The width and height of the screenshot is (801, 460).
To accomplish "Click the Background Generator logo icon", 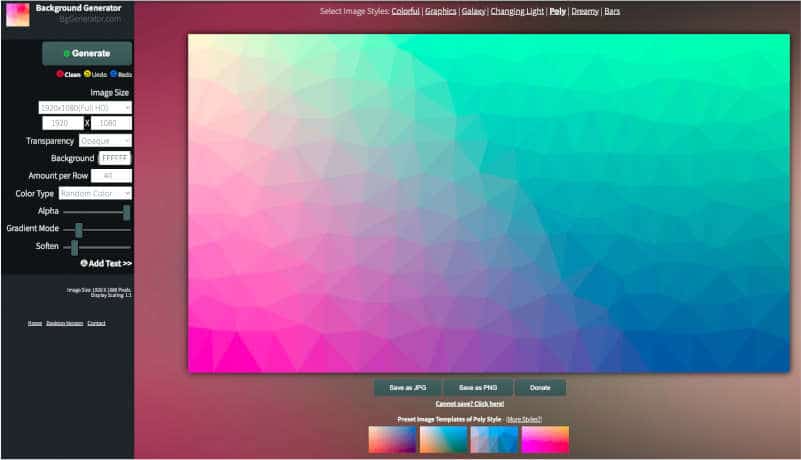I will click(x=17, y=14).
